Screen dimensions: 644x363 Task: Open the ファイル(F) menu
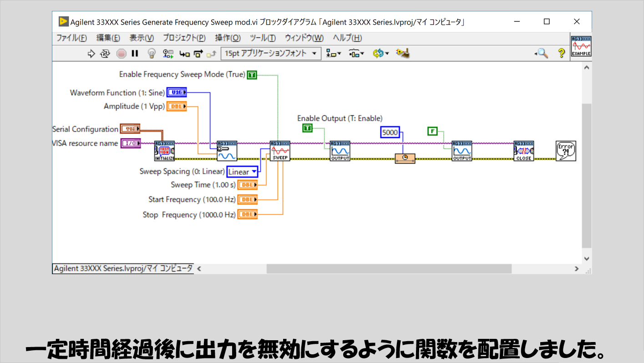(x=71, y=38)
